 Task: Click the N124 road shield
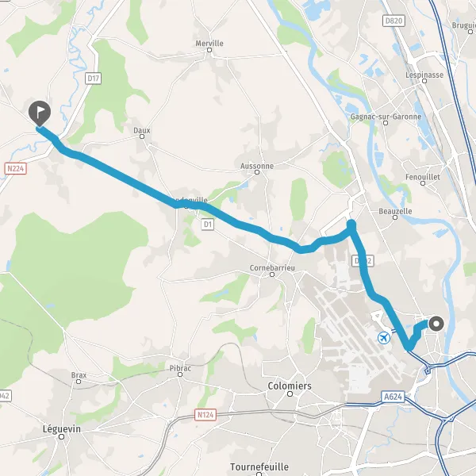tap(205, 415)
